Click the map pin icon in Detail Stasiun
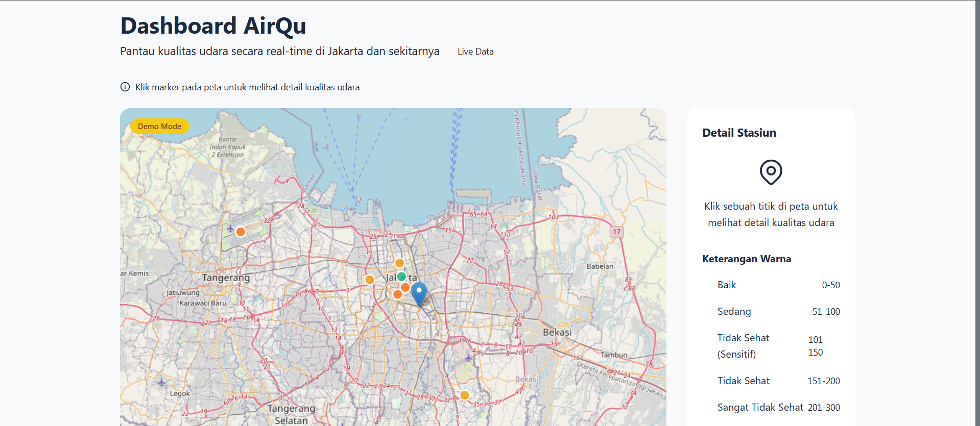The image size is (980, 426). coord(771,172)
